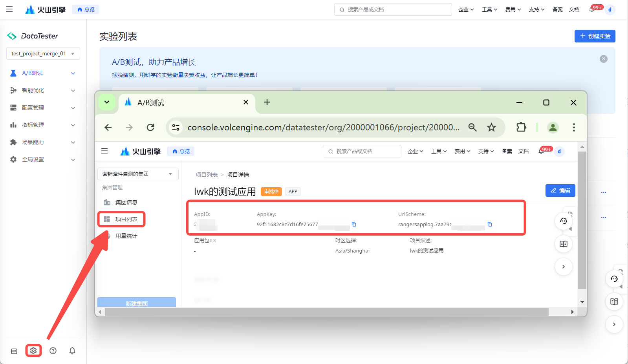Expand the 指标管理 sidebar section

tap(43, 125)
